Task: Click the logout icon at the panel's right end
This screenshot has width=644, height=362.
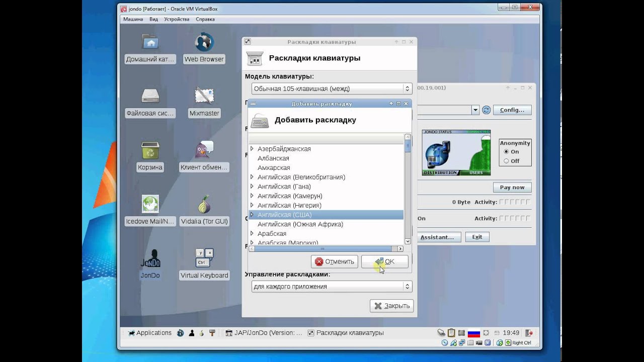Action: coord(529,333)
